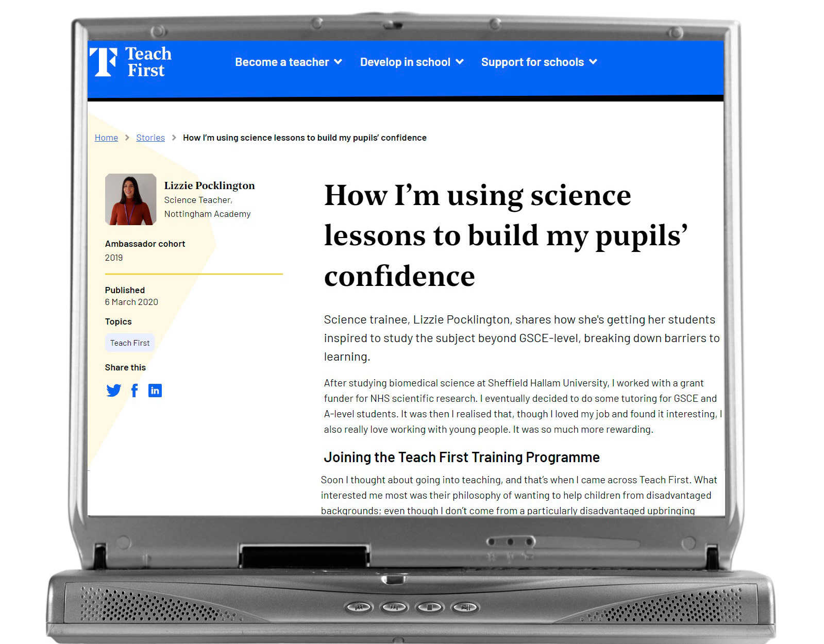Go to Home in the breadcrumb

(x=106, y=138)
